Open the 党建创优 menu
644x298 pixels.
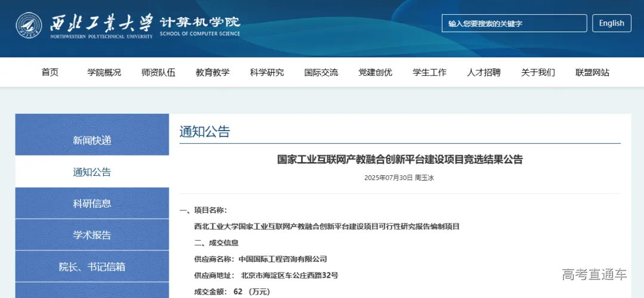coord(376,73)
